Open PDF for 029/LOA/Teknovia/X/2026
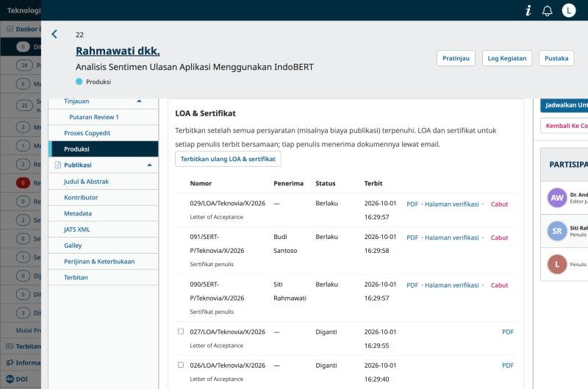 [412, 204]
